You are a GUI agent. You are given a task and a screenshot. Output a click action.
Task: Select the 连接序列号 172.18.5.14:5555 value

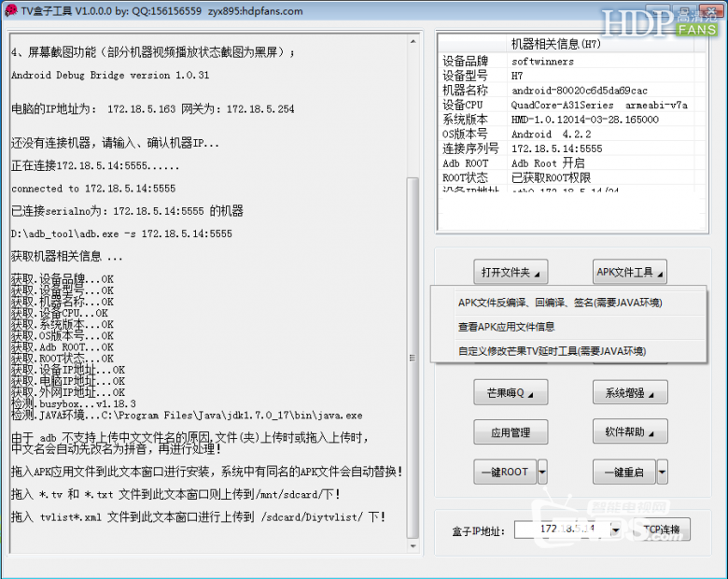556,148
